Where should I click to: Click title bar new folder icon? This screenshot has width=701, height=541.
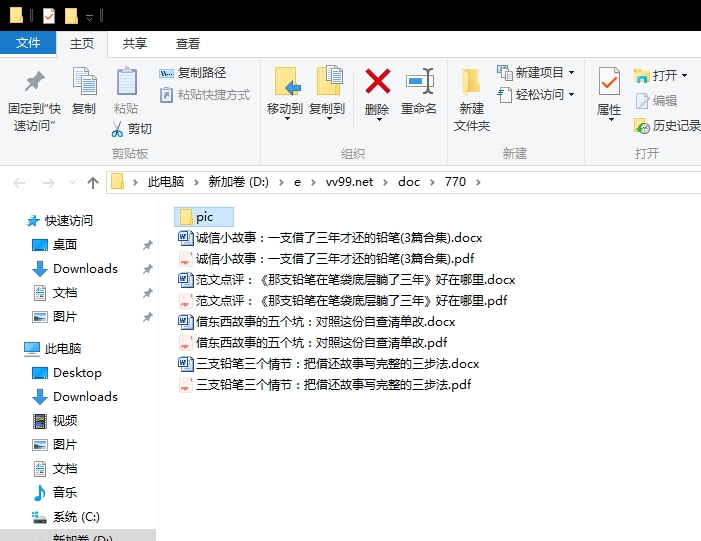pyautogui.click(x=71, y=16)
